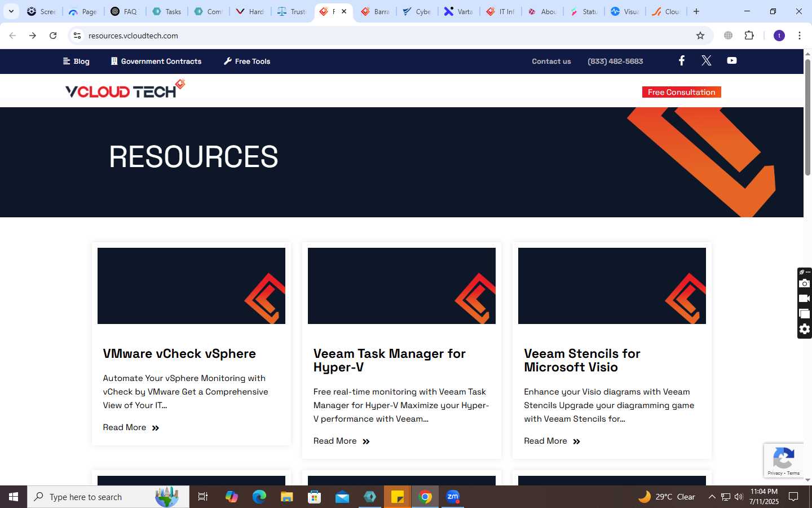Open volume control in system tray
The width and height of the screenshot is (812, 508).
(x=739, y=497)
